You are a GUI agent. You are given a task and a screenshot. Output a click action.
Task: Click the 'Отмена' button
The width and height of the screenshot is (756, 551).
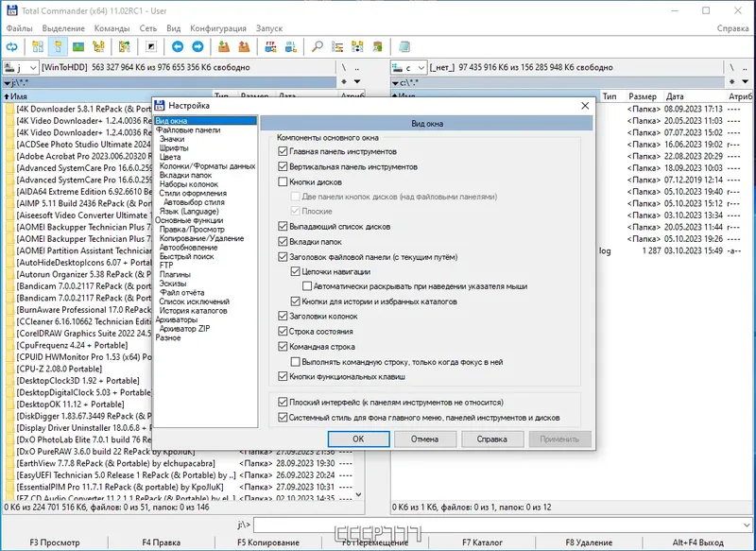pyautogui.click(x=424, y=439)
